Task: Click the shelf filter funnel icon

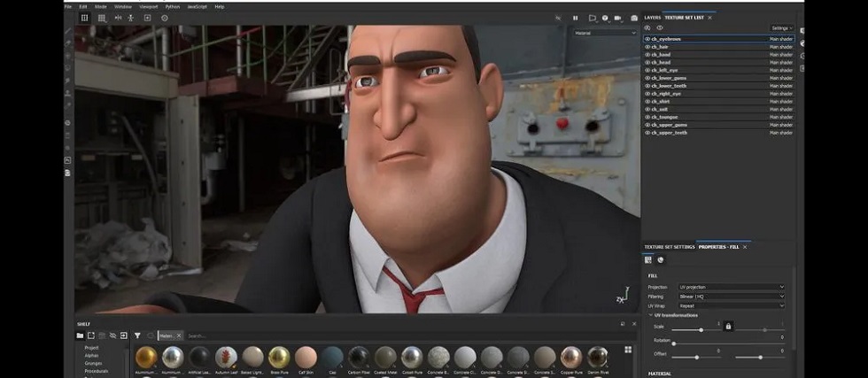Action: 137,336
